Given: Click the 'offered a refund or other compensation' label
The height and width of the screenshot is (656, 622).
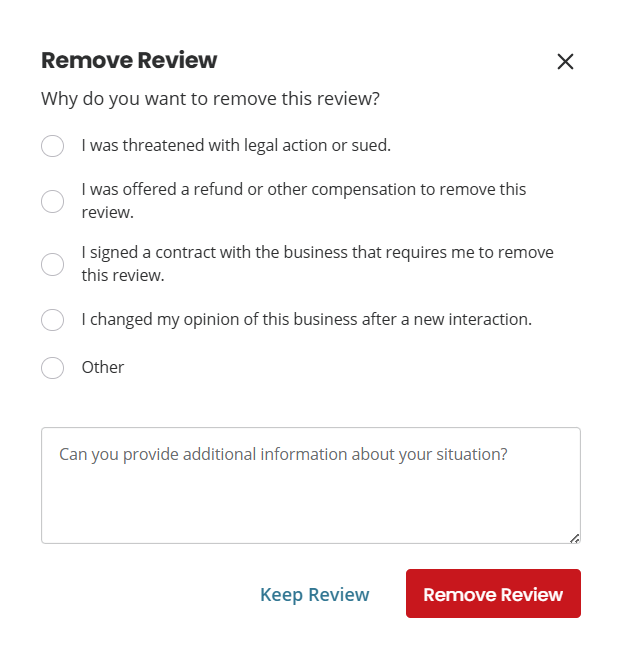Looking at the screenshot, I should point(303,189).
